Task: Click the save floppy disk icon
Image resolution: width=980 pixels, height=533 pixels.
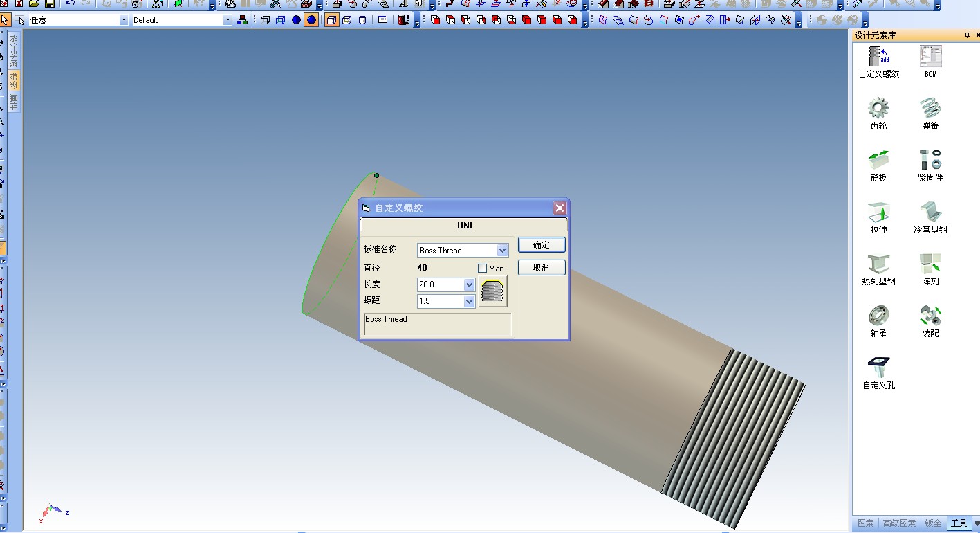Action: pyautogui.click(x=50, y=3)
